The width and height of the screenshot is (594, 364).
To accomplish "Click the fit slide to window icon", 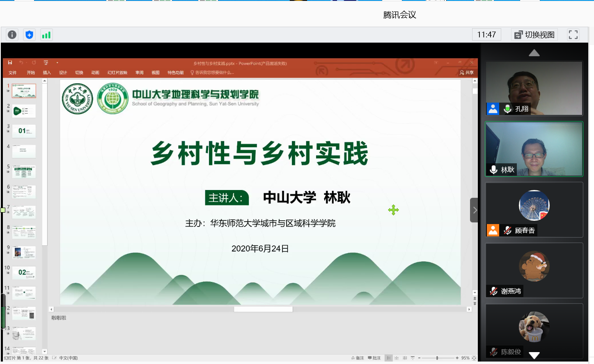I will [474, 358].
